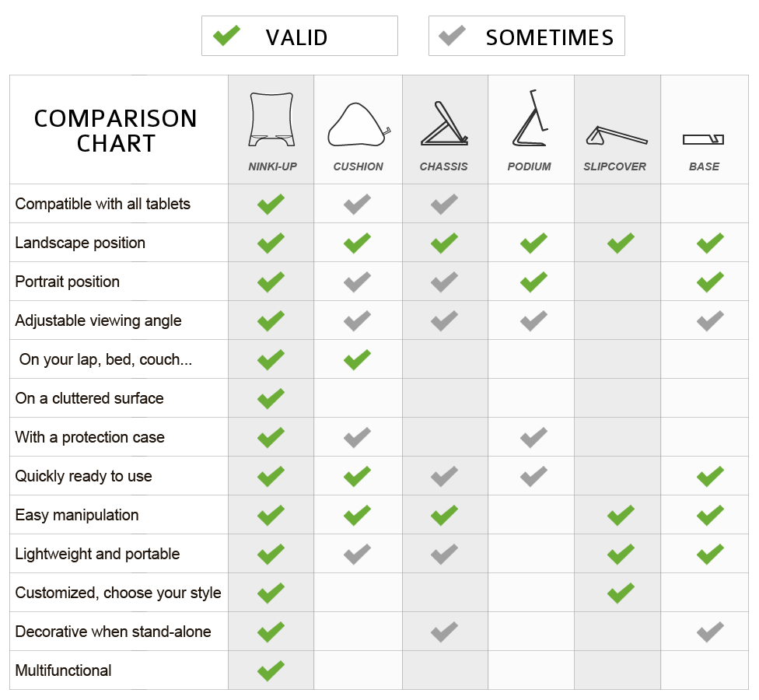Image resolution: width=759 pixels, height=700 pixels.
Task: Click Slipcover's Customized style green checkmark
Action: pyautogui.click(x=621, y=593)
